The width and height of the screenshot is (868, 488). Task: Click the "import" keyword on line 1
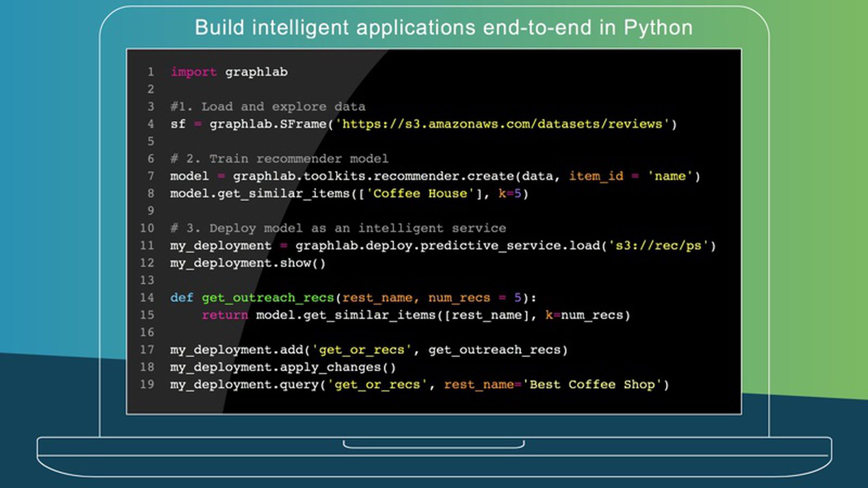[193, 72]
